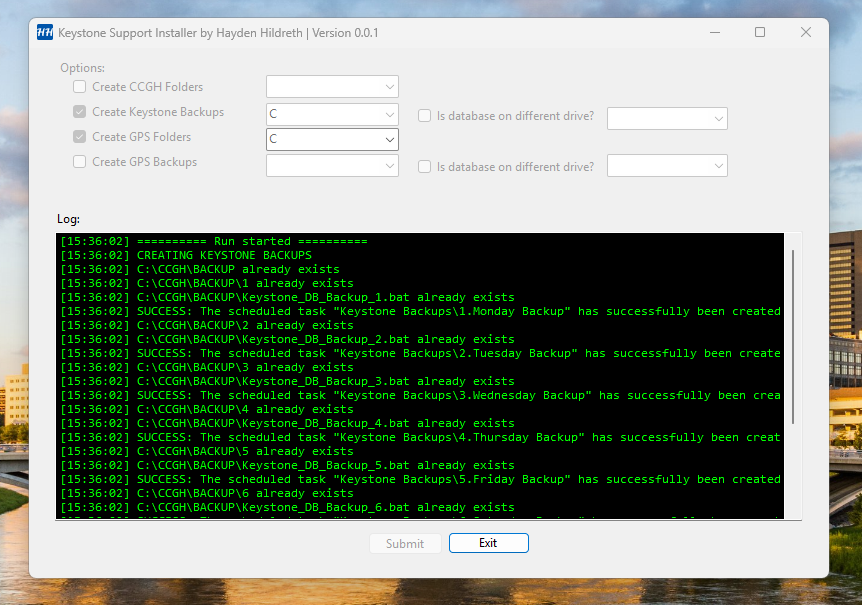This screenshot has height=605, width=862.
Task: Click the 'C:\CCGH\BACKUP\5 already exists' line
Action: click(207, 451)
